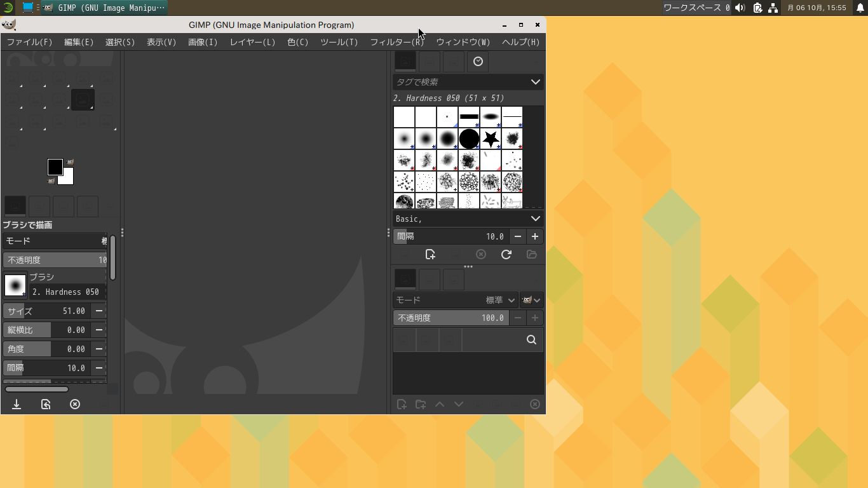Open the 編集(E) menu
This screenshot has height=488, width=868.
coord(79,42)
